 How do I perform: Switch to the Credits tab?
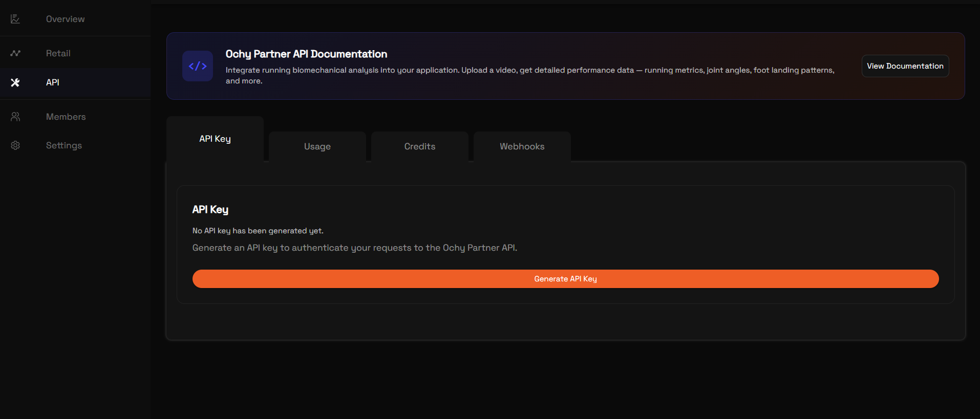(x=419, y=146)
